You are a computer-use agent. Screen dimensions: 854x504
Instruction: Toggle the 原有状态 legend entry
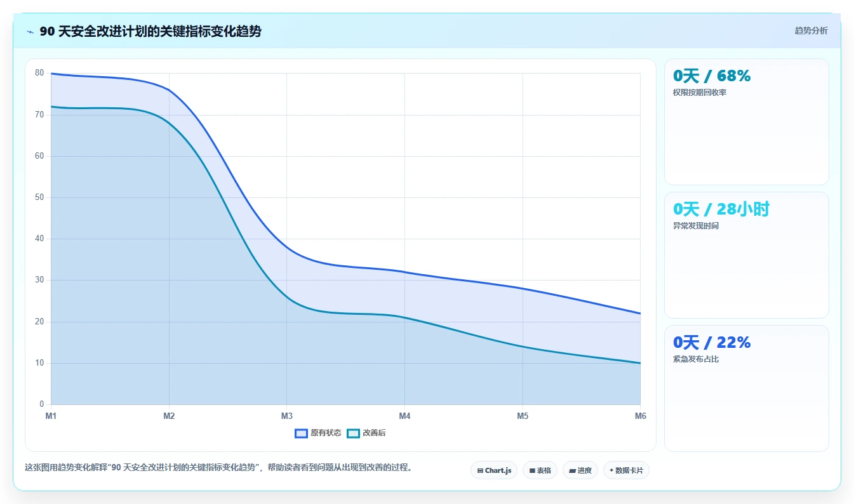tap(318, 433)
